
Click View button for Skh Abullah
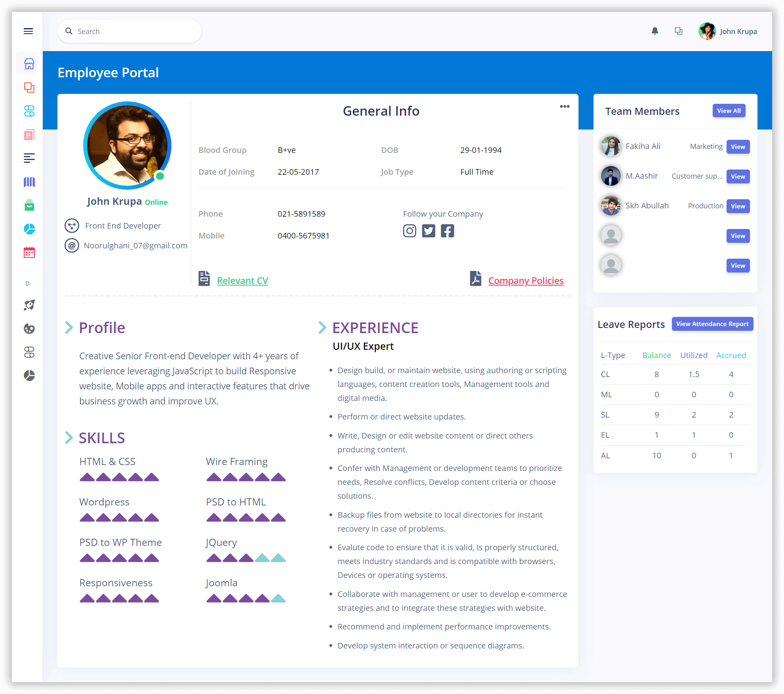pyautogui.click(x=738, y=206)
